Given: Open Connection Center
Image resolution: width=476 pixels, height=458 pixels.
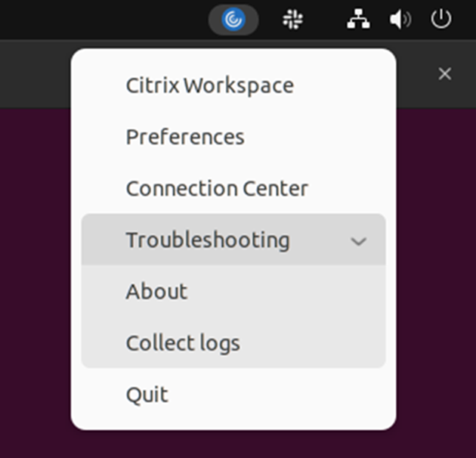Looking at the screenshot, I should [217, 188].
